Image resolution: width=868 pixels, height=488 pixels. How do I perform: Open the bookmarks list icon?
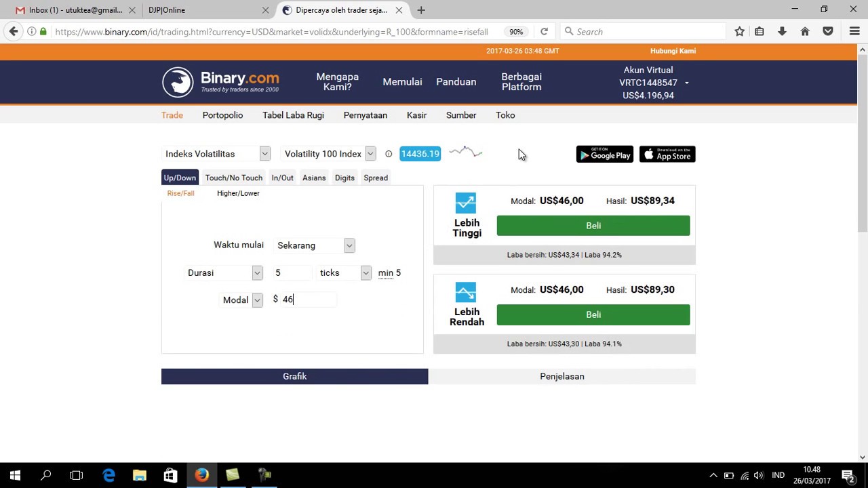(x=759, y=31)
